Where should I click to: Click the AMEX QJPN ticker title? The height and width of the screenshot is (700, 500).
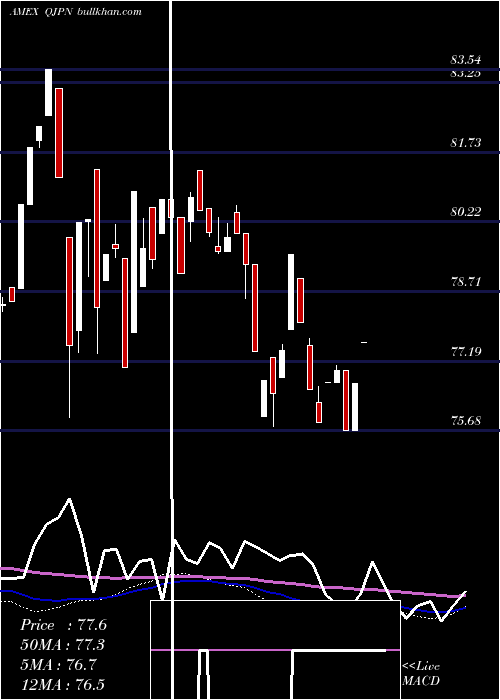[40, 12]
